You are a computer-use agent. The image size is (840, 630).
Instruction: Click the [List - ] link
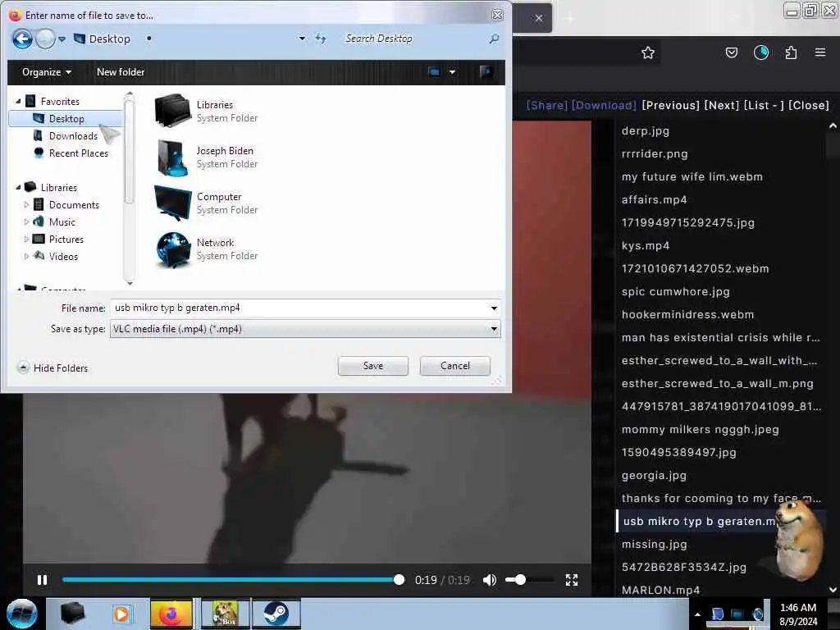click(x=764, y=105)
